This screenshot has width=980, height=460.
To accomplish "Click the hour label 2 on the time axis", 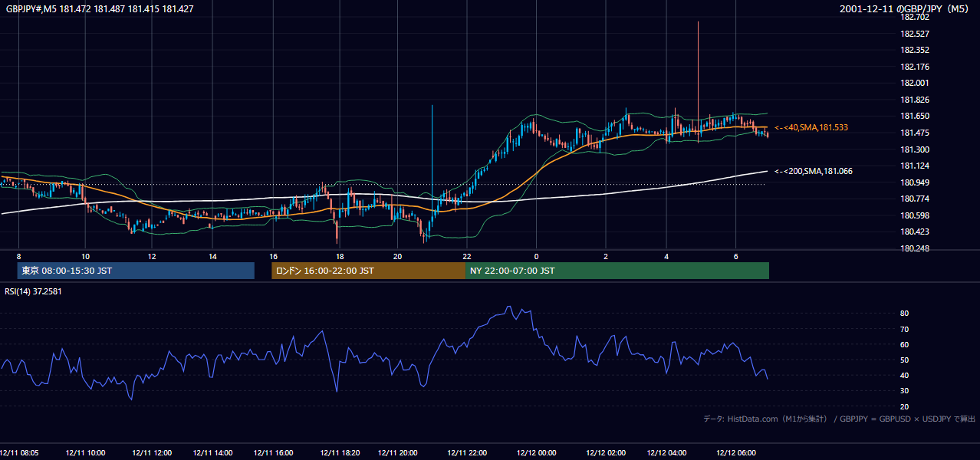I will [x=606, y=256].
